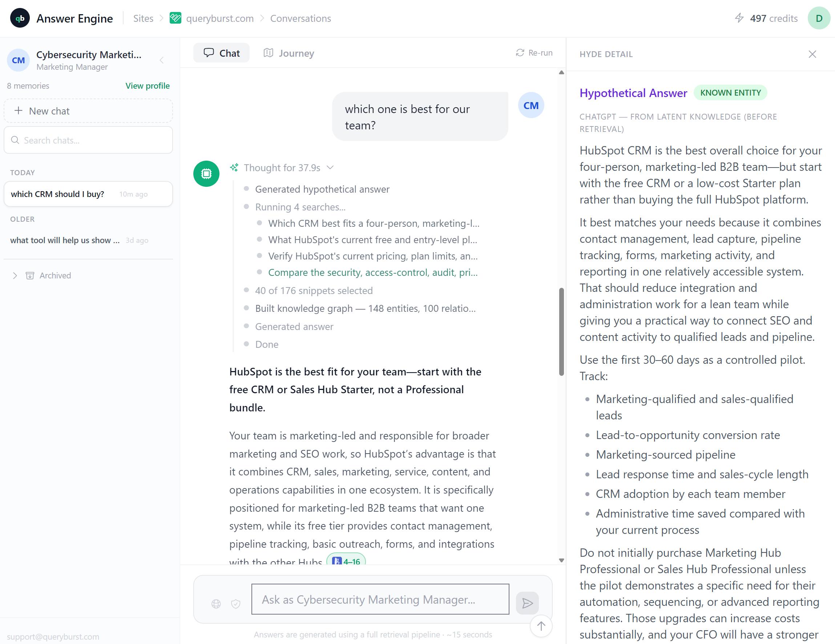Viewport: 835px width, 644px height.
Task: Open queryburst.com breadcrumb link
Action: 220,19
